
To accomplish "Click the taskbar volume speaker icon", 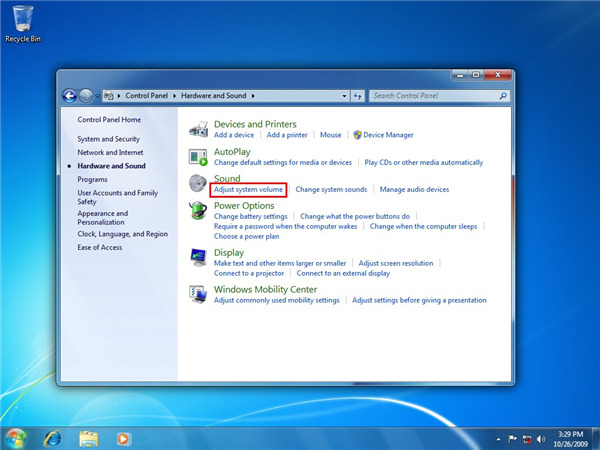I will [x=543, y=439].
